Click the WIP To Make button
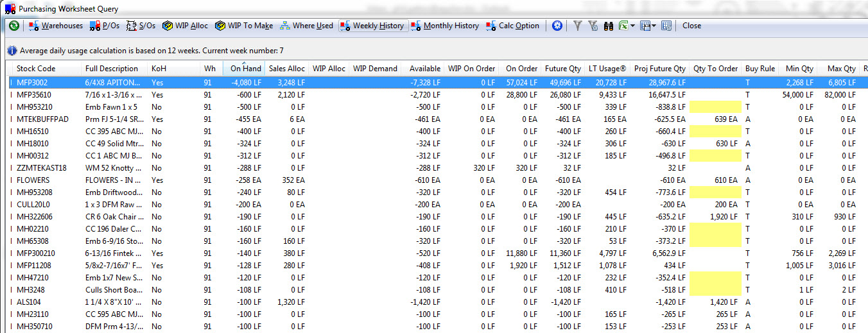The image size is (868, 333). tap(244, 26)
